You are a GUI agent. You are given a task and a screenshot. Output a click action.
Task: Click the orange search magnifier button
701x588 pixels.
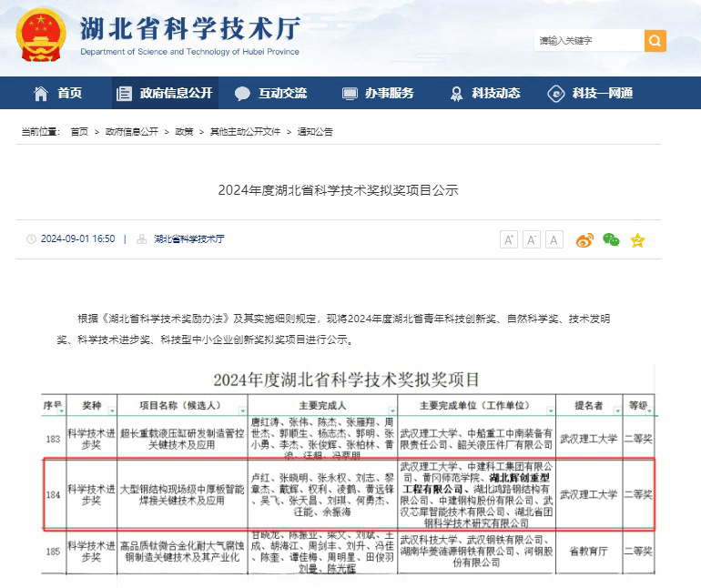click(x=655, y=41)
